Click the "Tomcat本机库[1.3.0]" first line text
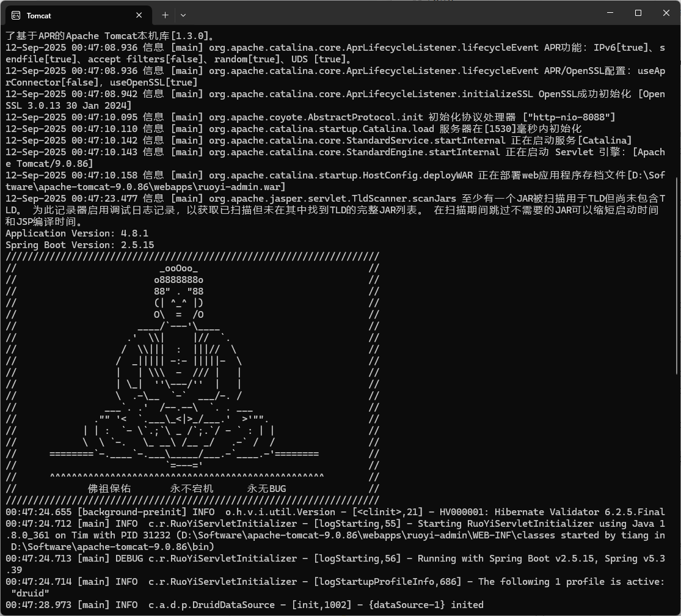 [156, 36]
